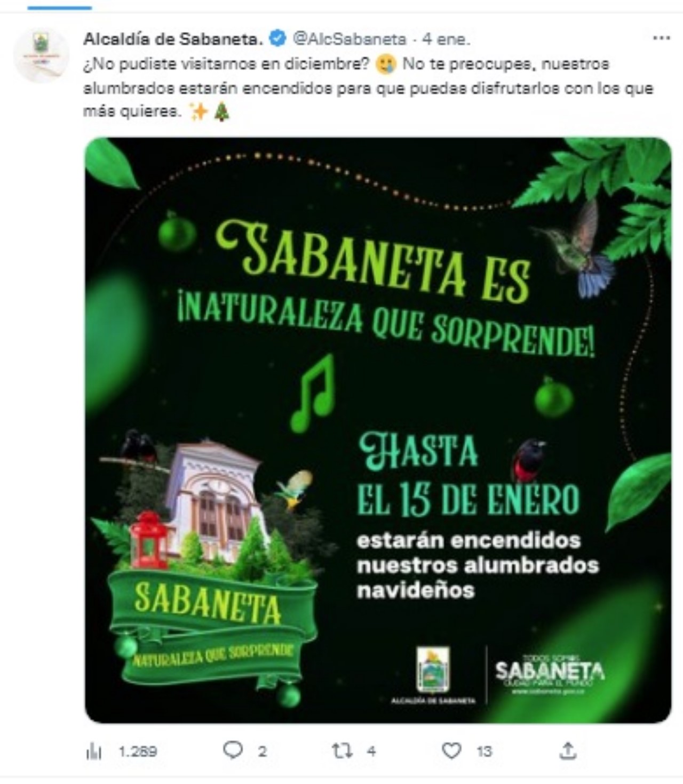
Task: Click the retweet count number 4
Action: (371, 751)
